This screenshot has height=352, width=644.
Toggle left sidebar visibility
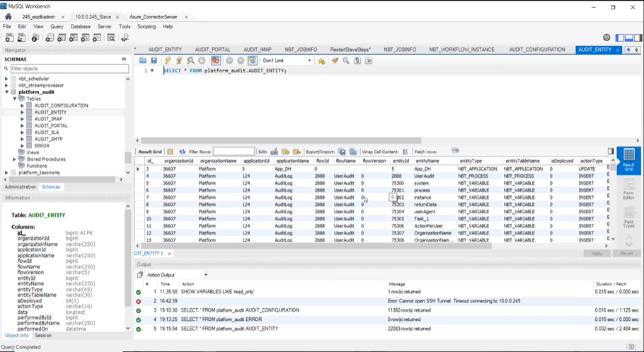620,38
